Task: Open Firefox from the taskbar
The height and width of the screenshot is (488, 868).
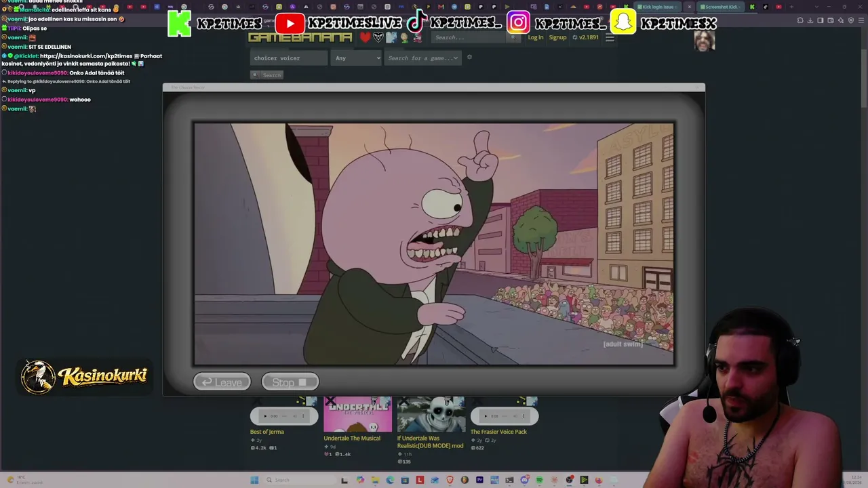Action: tap(599, 480)
